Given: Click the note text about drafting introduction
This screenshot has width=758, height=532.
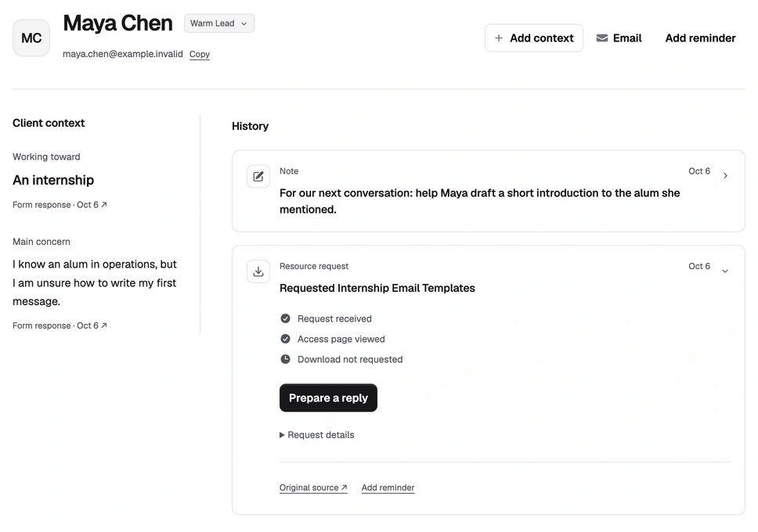Looking at the screenshot, I should [479, 201].
